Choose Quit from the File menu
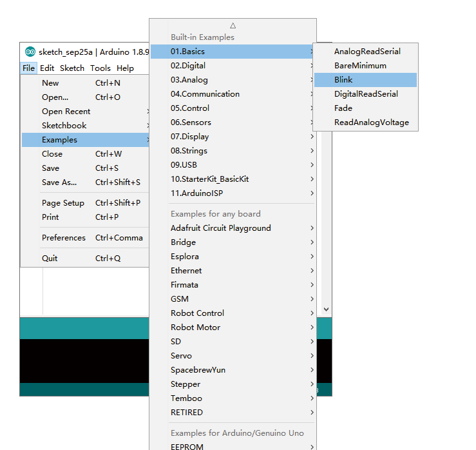 85,259
